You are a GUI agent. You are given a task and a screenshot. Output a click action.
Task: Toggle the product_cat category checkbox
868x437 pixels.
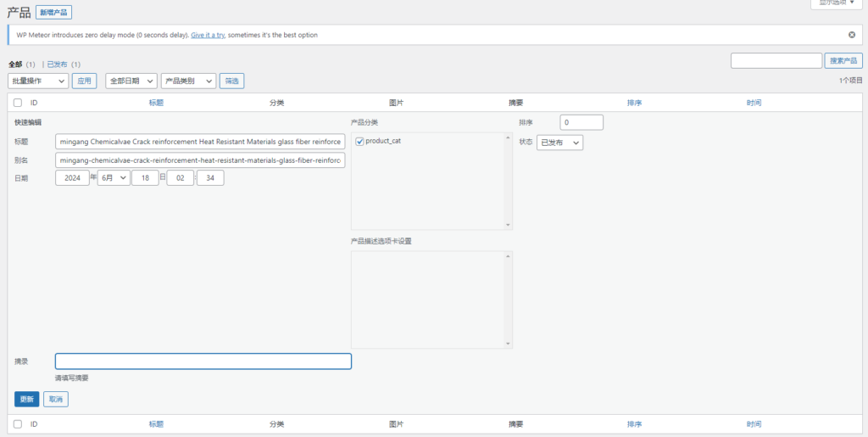pyautogui.click(x=360, y=141)
